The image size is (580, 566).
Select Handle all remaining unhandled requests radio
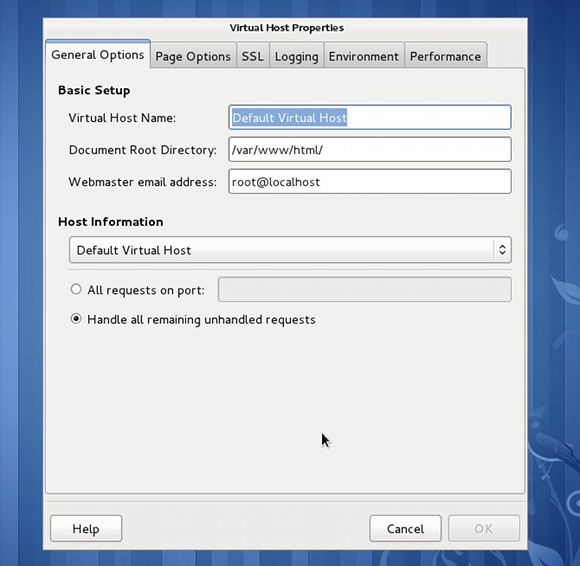click(76, 319)
